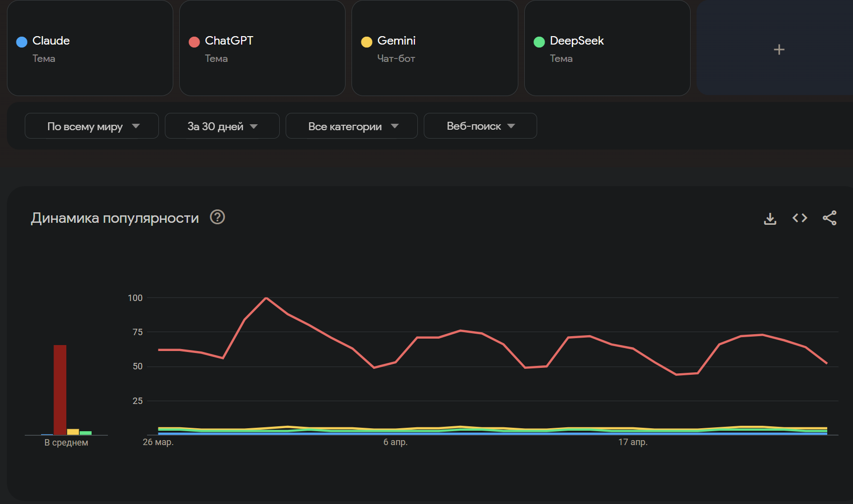Screen dimensions: 853x504
Task: Add a new comparison term with plus
Action: (x=779, y=50)
